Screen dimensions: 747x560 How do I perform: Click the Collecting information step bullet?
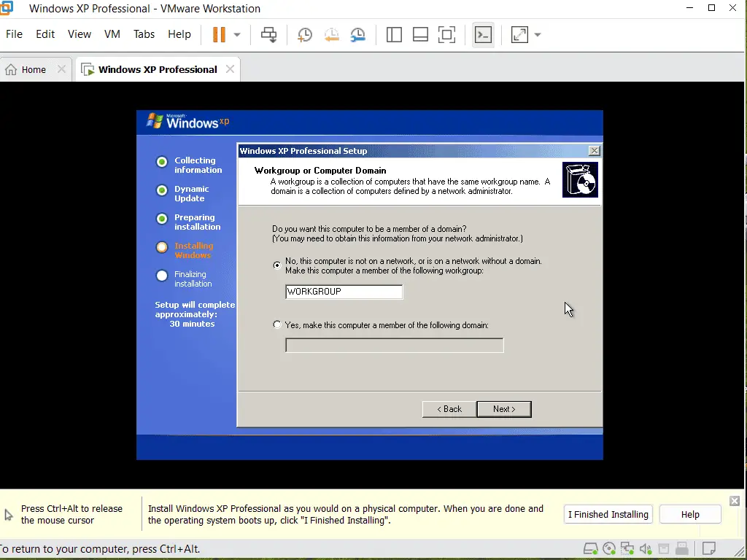coord(162,162)
